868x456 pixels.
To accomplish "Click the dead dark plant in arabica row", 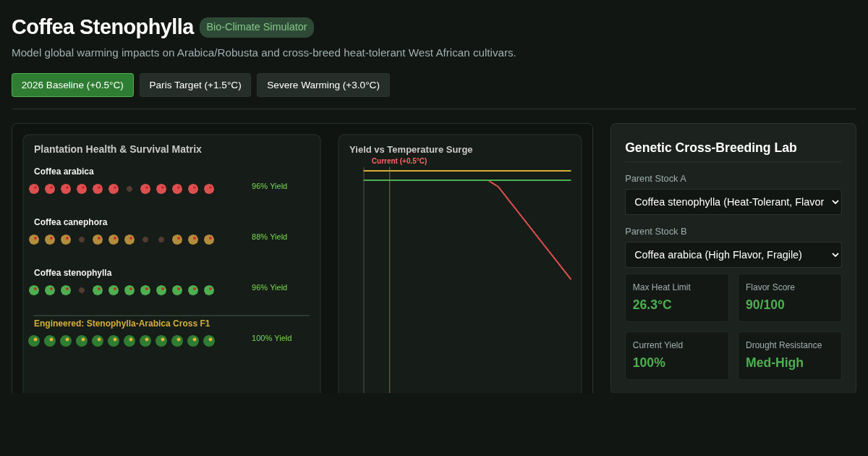I will [129, 189].
